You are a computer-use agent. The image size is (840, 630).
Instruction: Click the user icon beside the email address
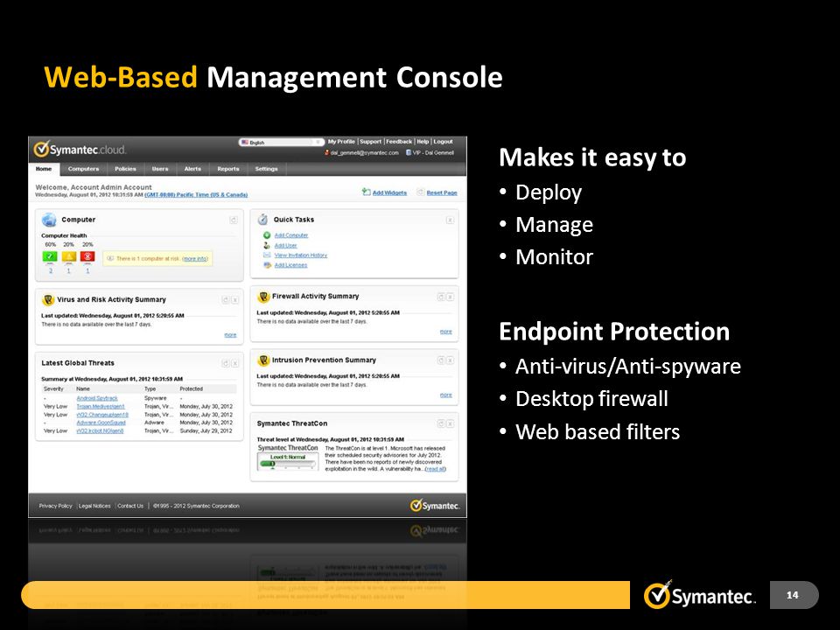[326, 152]
